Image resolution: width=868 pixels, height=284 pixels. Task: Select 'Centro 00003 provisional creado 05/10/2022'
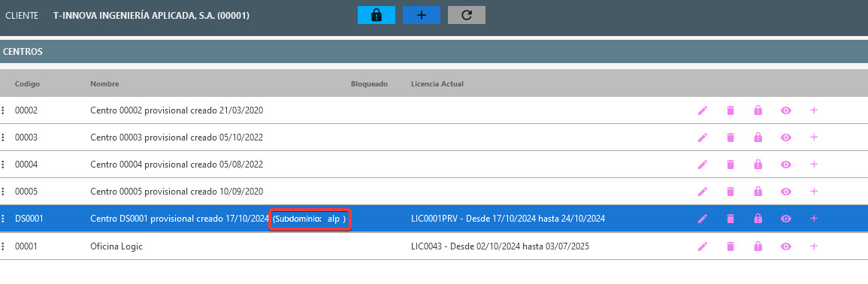tap(177, 137)
